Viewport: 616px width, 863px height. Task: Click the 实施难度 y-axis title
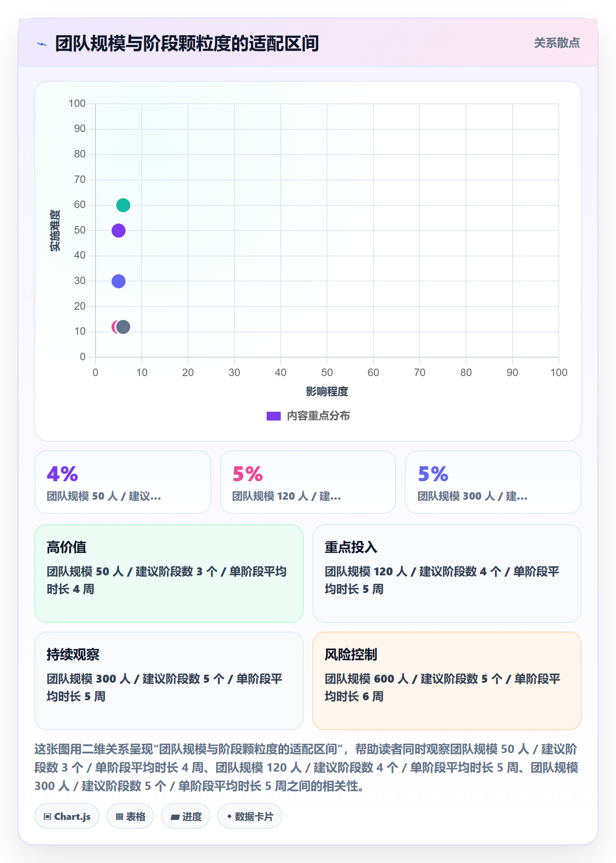pos(55,230)
